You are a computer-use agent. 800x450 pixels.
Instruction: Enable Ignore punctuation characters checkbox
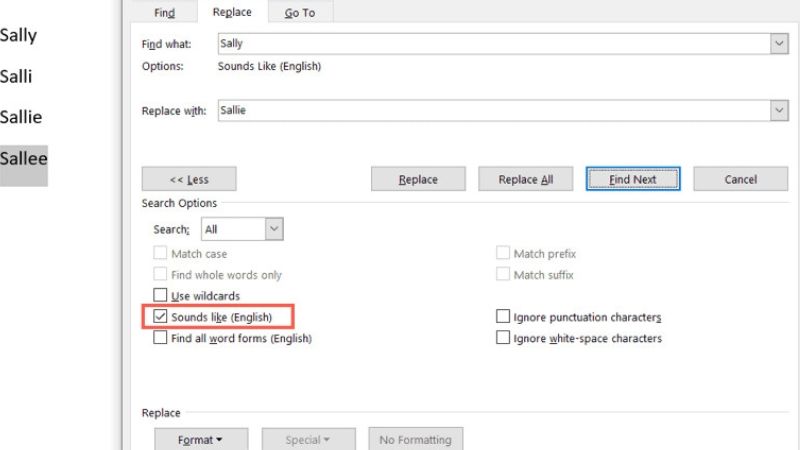tap(503, 316)
